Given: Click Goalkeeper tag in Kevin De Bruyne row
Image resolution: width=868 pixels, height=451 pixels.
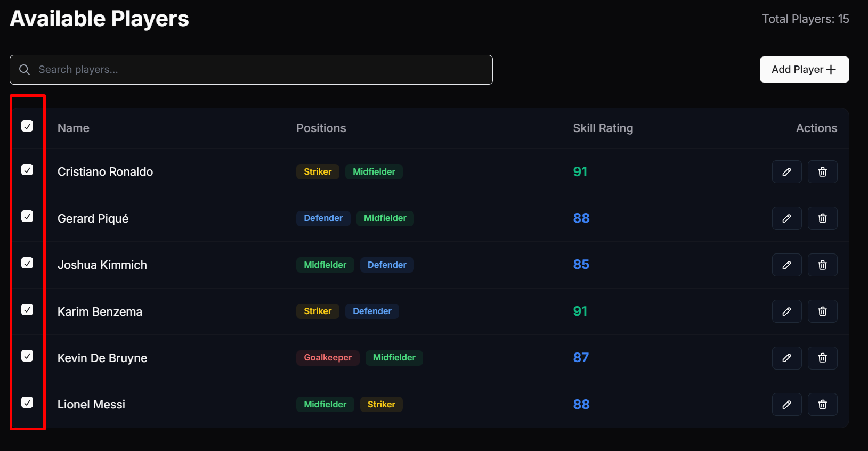Looking at the screenshot, I should (x=328, y=358).
